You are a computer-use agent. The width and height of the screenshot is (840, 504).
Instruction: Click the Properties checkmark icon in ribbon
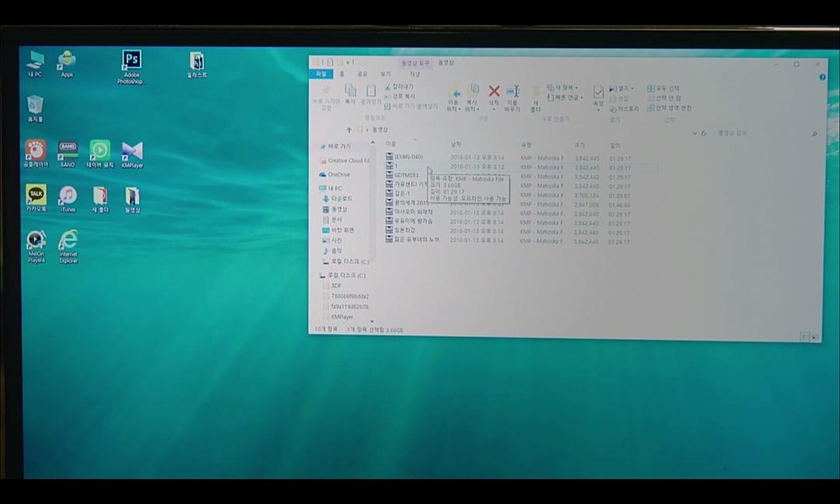pos(598,93)
